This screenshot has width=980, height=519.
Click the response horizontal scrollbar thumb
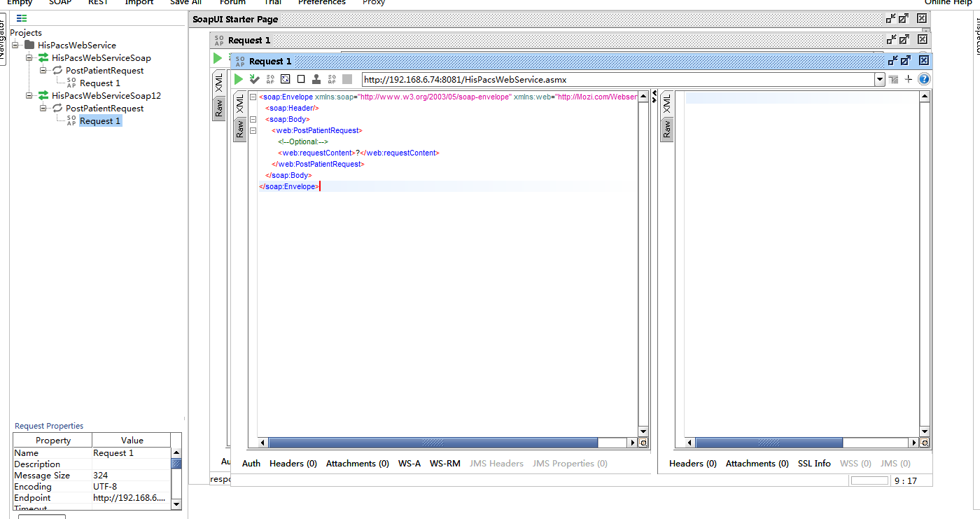[769, 443]
